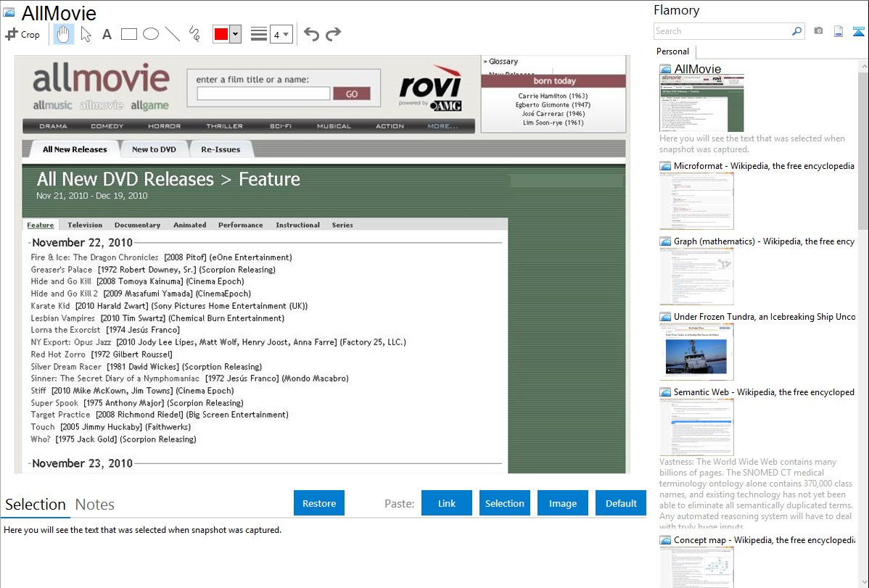Select 'Concept map - Wikipedia' snapshot title

(x=765, y=540)
